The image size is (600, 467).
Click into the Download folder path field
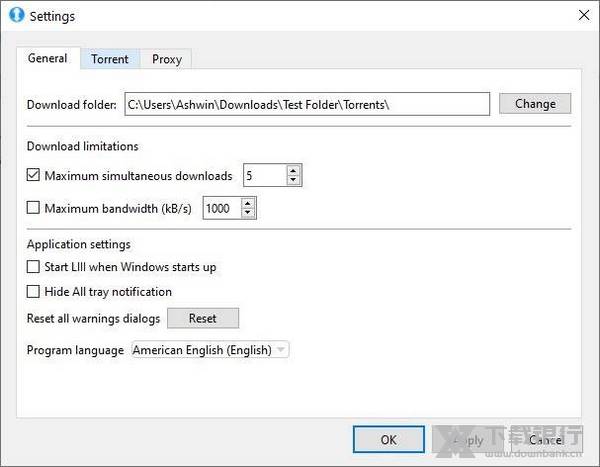point(305,104)
